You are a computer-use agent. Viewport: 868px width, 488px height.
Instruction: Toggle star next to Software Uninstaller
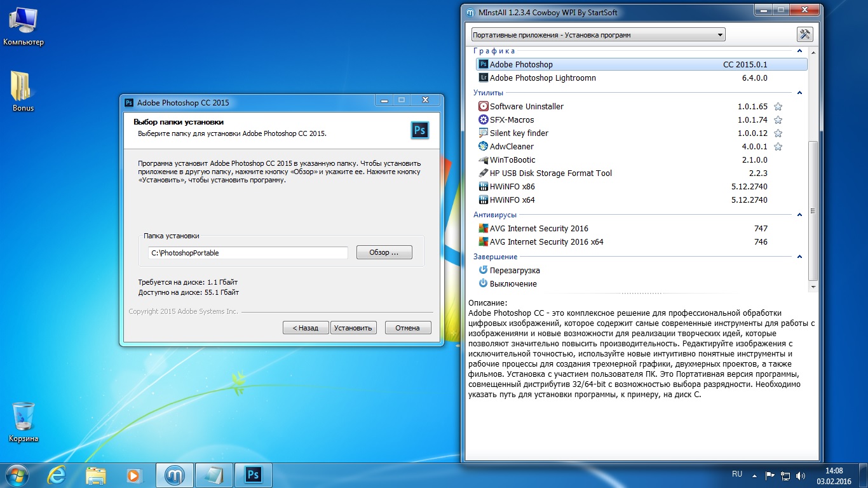778,106
